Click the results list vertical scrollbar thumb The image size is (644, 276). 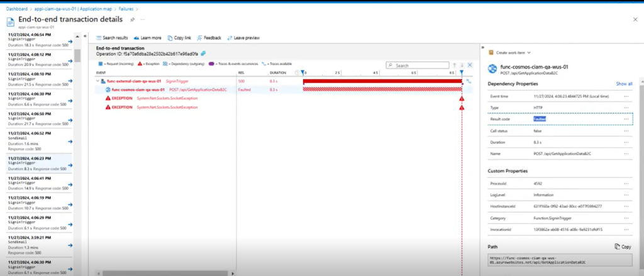click(x=77, y=55)
